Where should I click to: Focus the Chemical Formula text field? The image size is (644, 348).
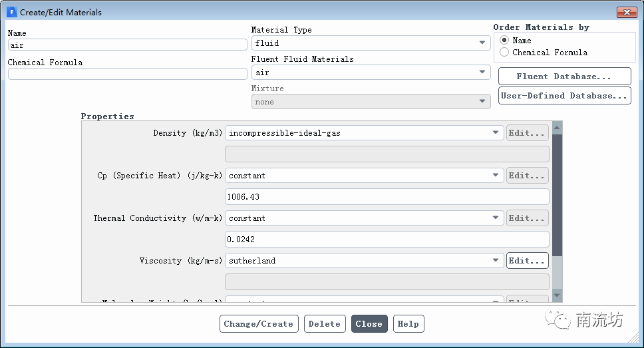127,74
